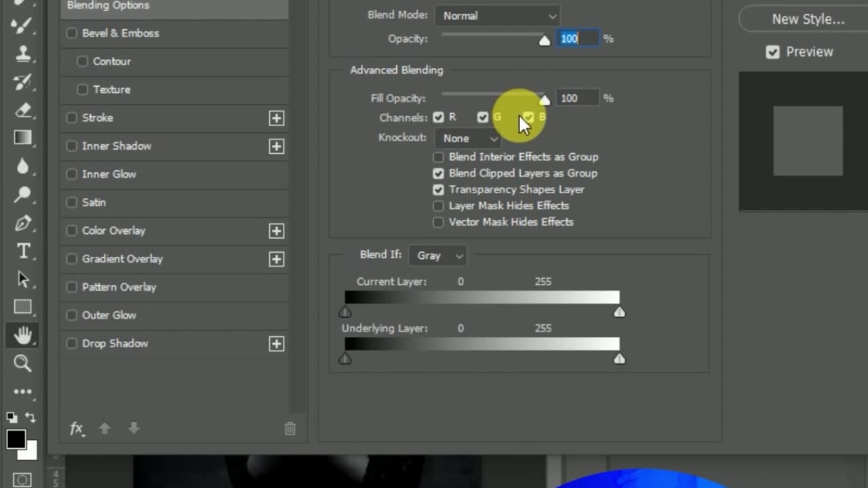Add another Inner Shadow with plus
The image size is (868, 488).
pyautogui.click(x=276, y=146)
